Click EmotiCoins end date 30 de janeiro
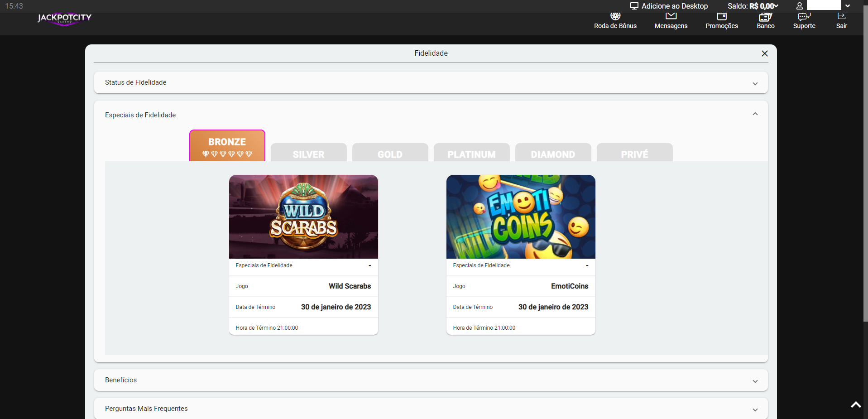The width and height of the screenshot is (868, 419). (x=553, y=307)
